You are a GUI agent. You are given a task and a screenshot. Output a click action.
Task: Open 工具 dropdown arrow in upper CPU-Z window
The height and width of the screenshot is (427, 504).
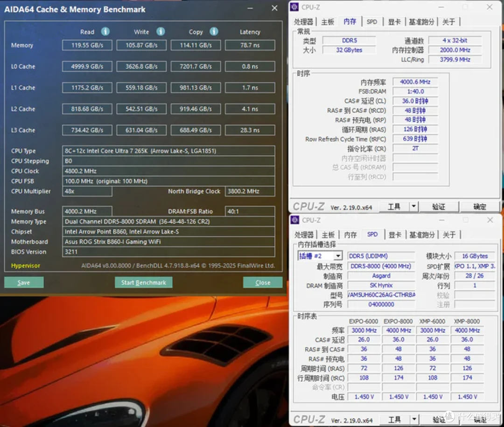click(413, 207)
